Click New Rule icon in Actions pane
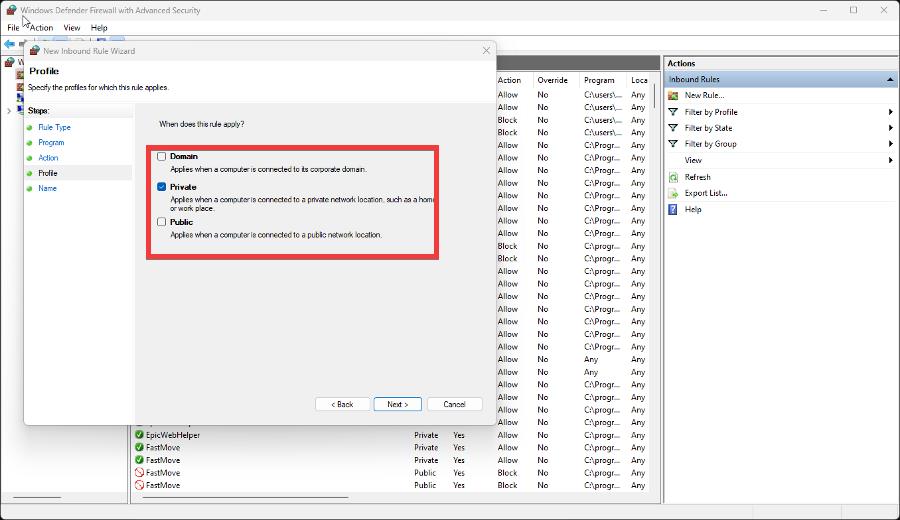The image size is (900, 520). [673, 95]
